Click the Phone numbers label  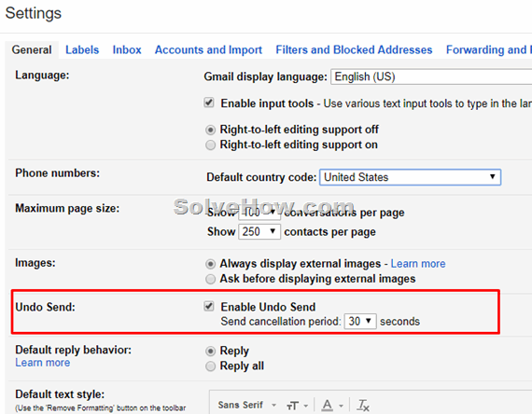point(57,172)
